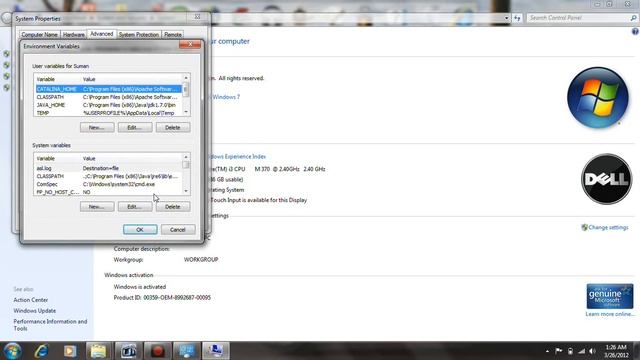Open Performance Information and Tools link
640x360 pixels.
point(50,325)
